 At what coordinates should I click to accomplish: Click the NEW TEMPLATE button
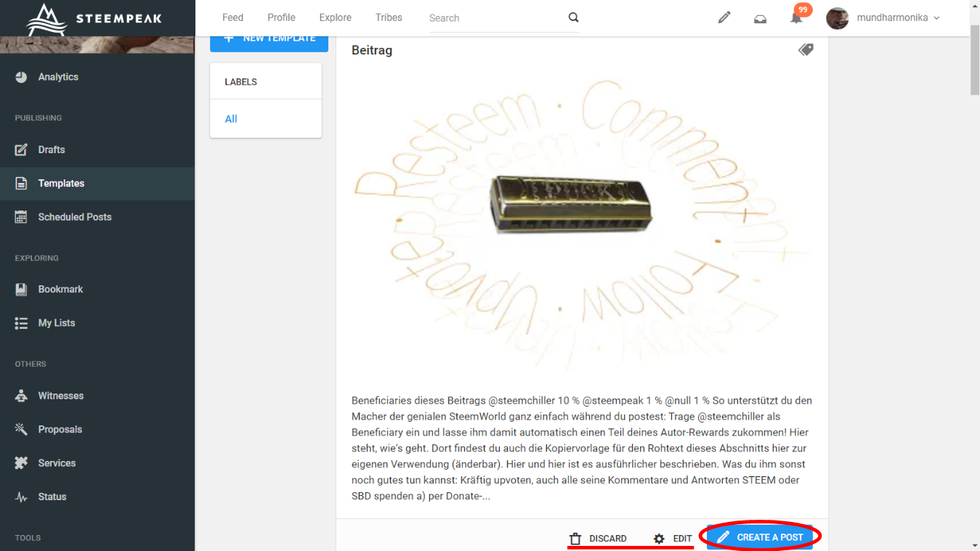269,44
